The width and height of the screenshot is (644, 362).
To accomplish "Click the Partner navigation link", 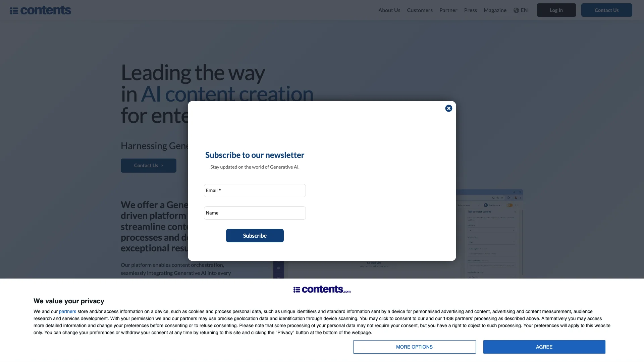I will click(x=448, y=10).
